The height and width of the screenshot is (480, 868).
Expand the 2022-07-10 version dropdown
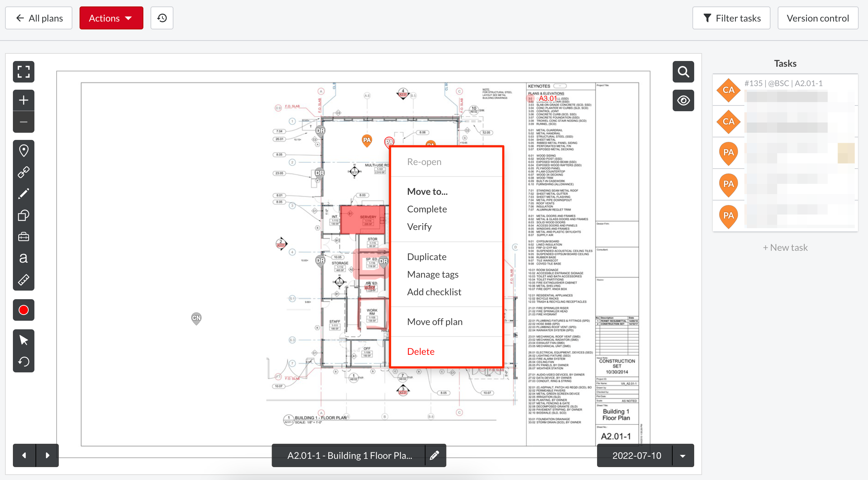point(682,455)
